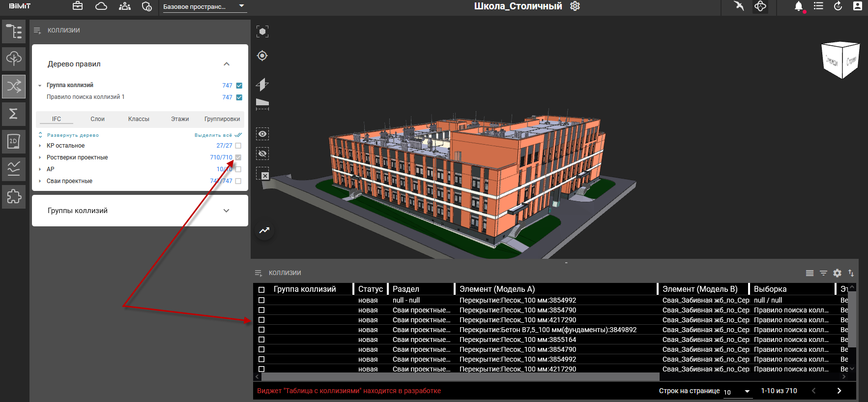Expand the Группы коллизий panel
This screenshot has height=402, width=868.
tap(226, 211)
